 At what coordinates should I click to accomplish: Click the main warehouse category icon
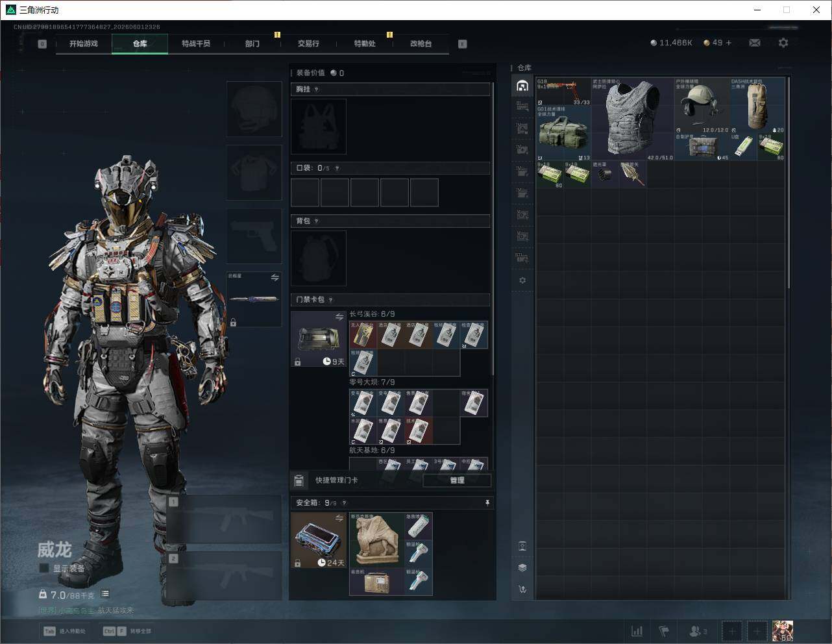522,86
